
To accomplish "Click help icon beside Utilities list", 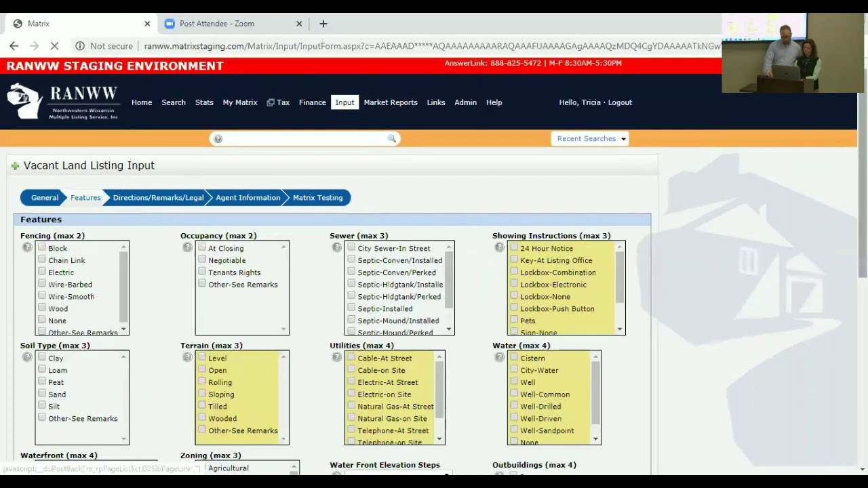I will click(x=336, y=357).
